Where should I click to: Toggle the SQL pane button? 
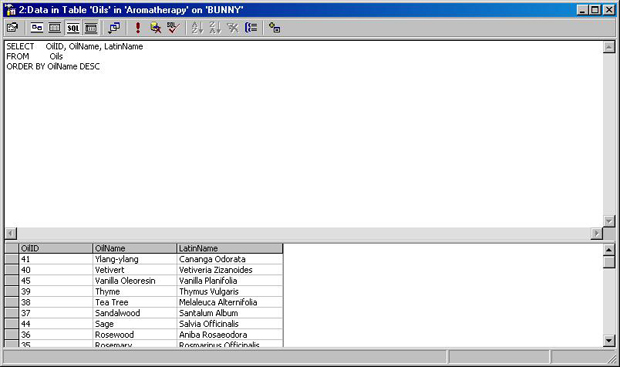tap(73, 28)
